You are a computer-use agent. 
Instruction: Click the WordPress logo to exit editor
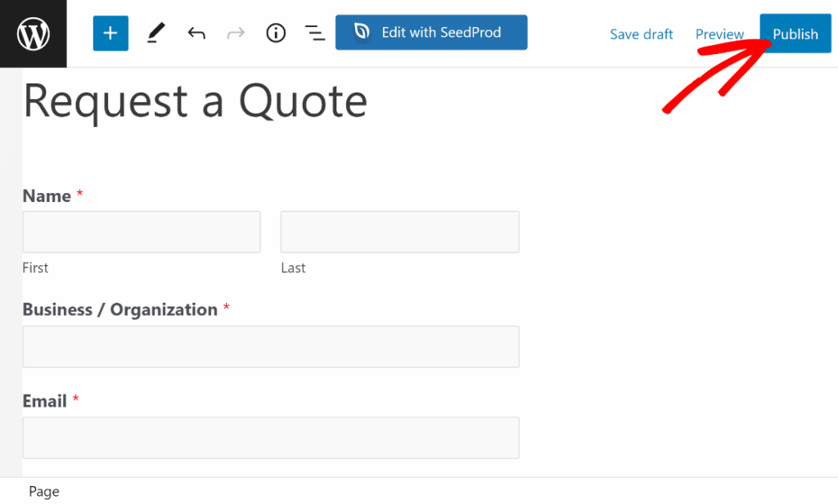[34, 34]
